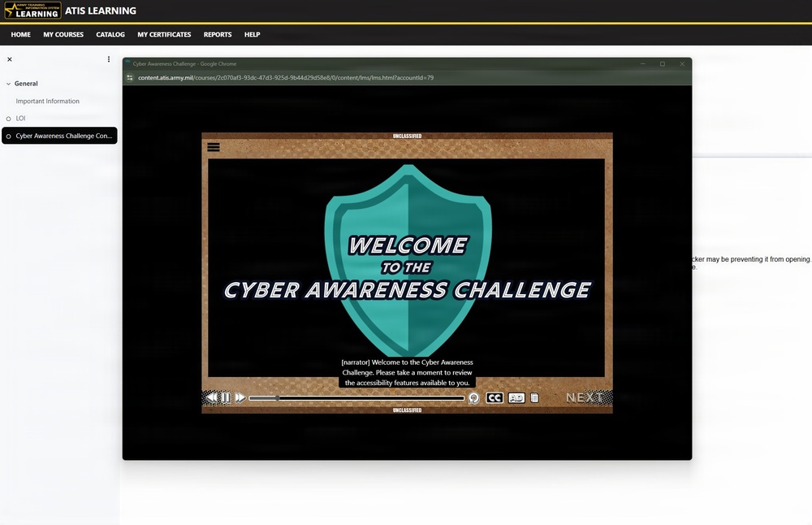Click the video progress slider handle
This screenshot has width=812, height=525.
278,398
